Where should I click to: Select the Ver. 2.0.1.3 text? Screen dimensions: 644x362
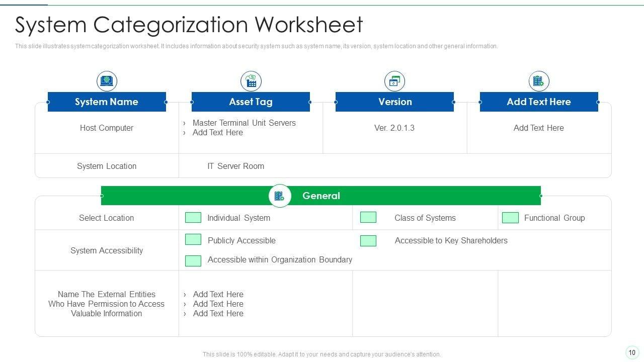394,128
